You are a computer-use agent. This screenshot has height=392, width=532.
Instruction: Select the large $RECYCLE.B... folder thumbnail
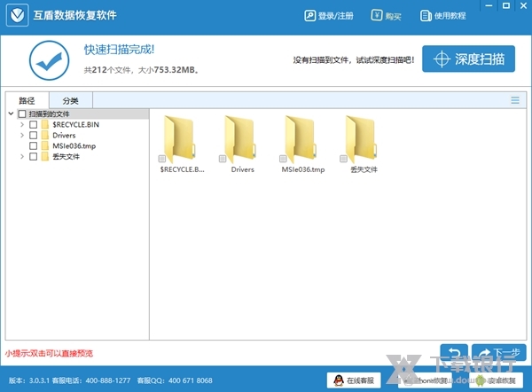180,138
